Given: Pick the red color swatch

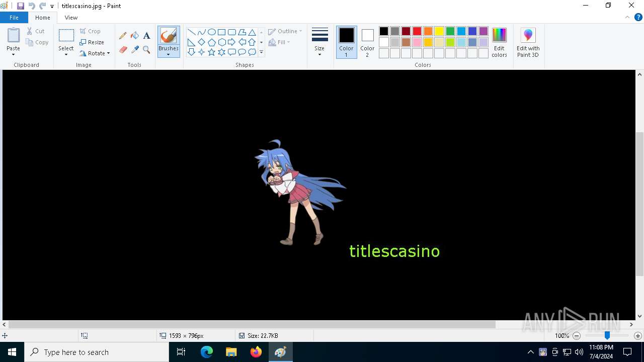Looking at the screenshot, I should tap(417, 31).
